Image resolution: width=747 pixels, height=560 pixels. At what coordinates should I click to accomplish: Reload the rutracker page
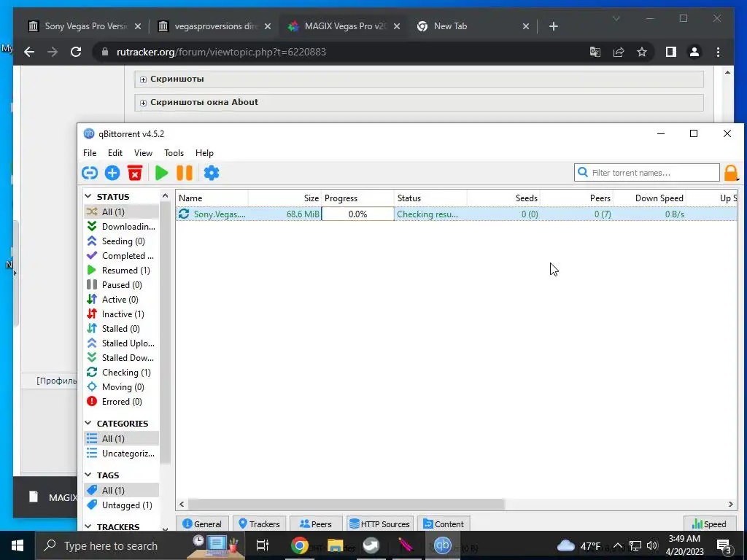(76, 52)
